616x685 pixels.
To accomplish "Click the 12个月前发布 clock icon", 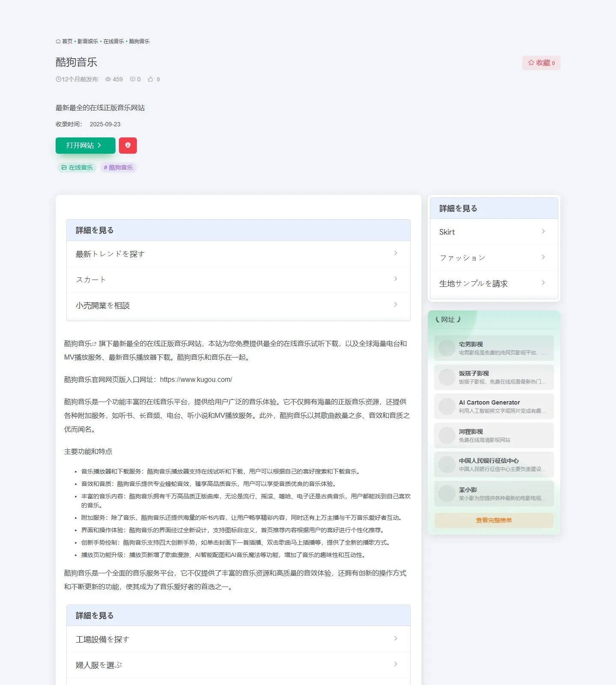I will pyautogui.click(x=59, y=79).
